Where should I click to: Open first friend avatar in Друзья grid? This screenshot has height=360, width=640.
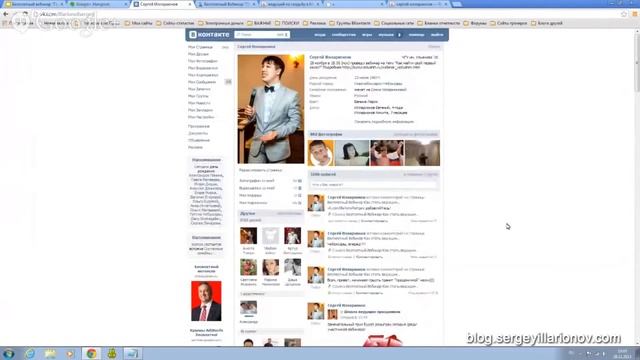[248, 236]
